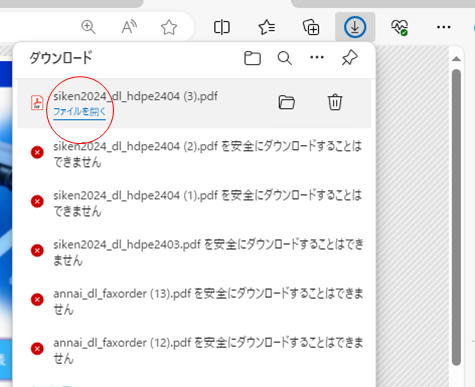Image resolution: width=475 pixels, height=387 pixels.
Task: Open downloads folder icon in panel header
Action: [252, 58]
